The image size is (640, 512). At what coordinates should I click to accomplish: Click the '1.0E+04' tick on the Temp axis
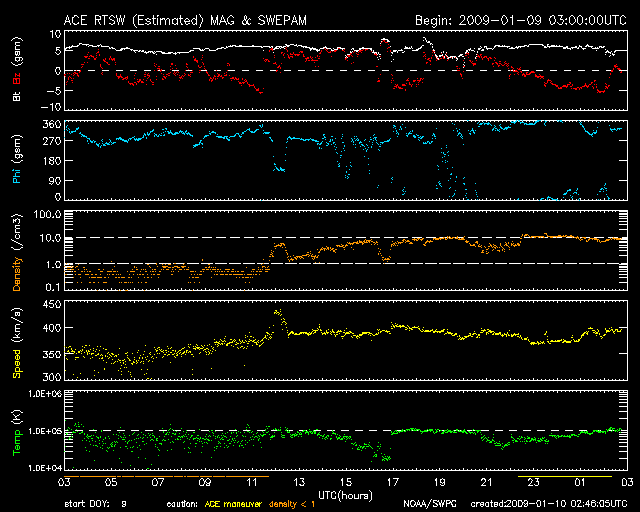(x=45, y=468)
